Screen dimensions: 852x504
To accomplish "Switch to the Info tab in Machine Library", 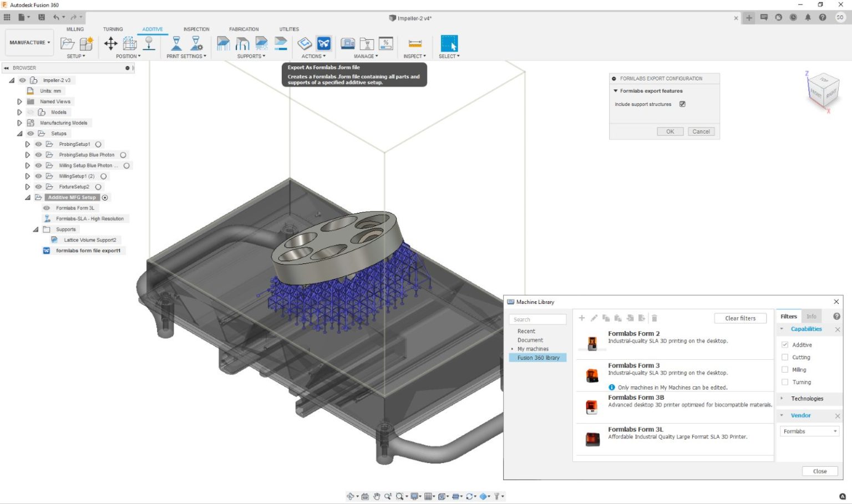I will click(811, 316).
